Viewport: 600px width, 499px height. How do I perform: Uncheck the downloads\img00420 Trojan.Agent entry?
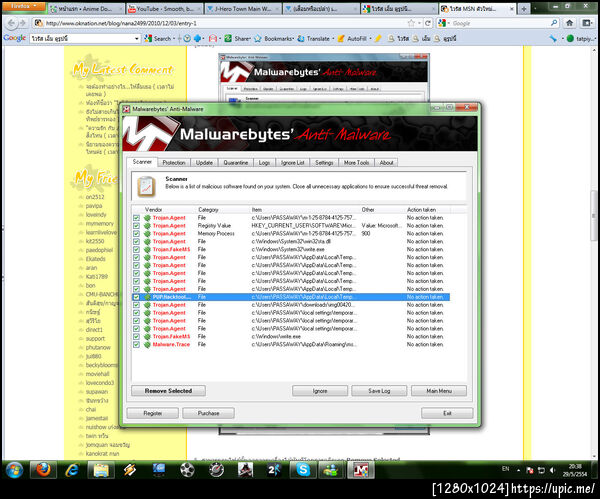pos(136,305)
